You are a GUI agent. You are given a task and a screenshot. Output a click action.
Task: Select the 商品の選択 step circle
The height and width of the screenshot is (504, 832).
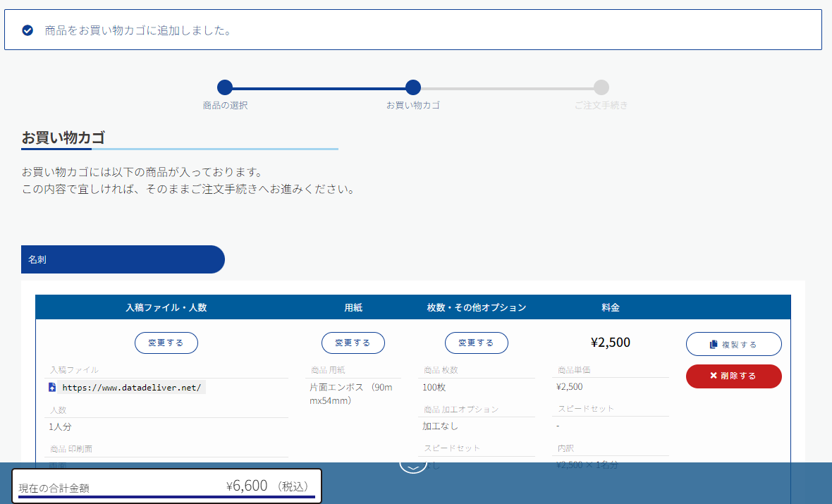coord(225,87)
